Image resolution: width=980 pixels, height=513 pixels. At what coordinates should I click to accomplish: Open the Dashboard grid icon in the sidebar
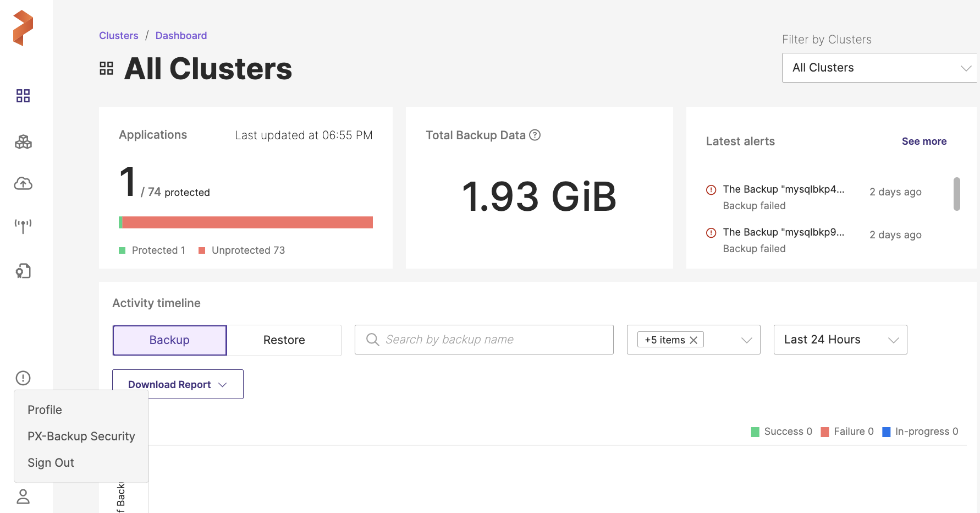tap(23, 96)
